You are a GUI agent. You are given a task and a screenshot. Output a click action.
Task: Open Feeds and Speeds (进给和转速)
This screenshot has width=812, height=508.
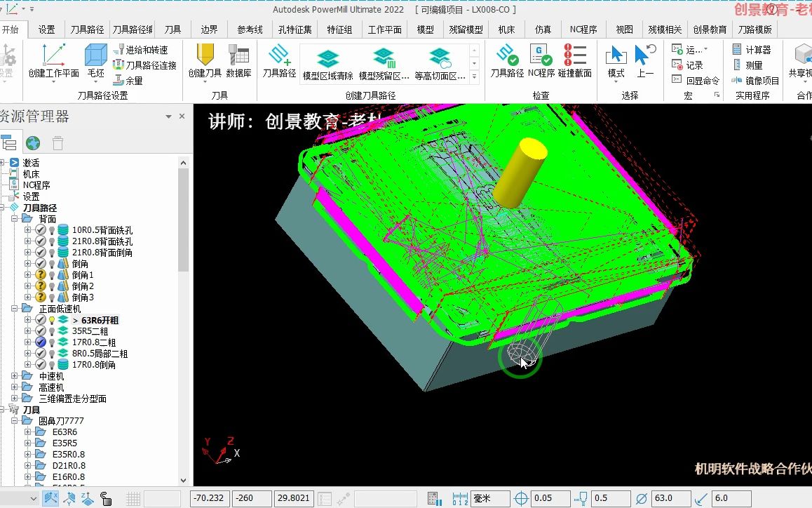tap(141, 50)
